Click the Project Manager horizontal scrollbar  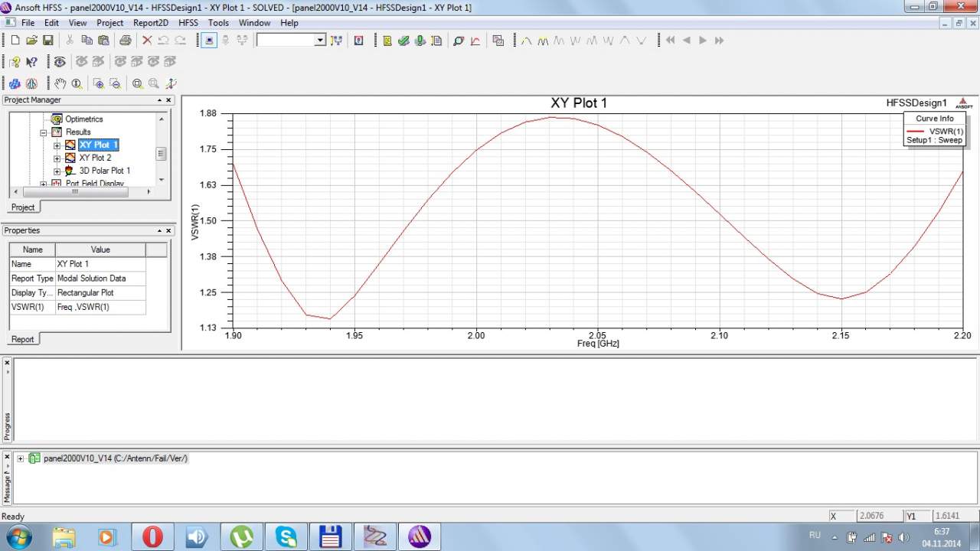pos(75,192)
